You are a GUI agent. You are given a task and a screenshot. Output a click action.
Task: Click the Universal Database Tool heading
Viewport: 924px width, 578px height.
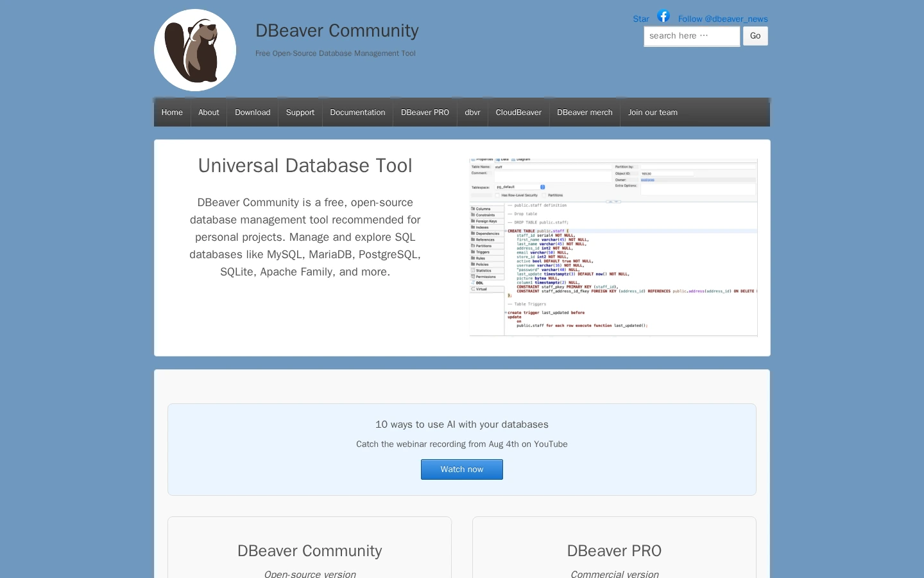point(305,166)
